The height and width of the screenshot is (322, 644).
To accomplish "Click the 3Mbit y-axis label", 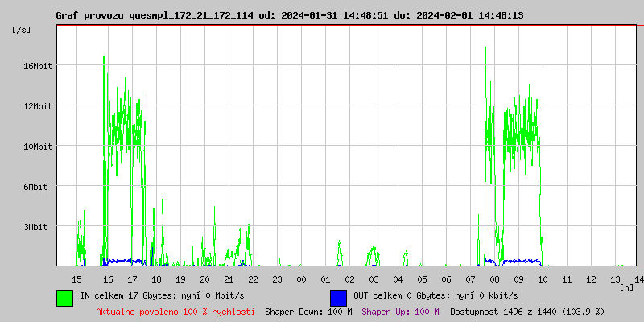I will click(37, 227).
